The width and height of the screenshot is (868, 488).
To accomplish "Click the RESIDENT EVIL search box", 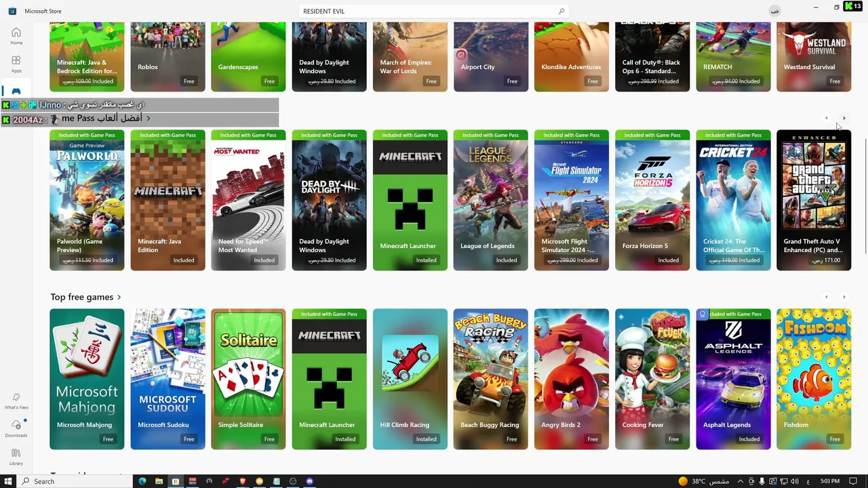I will click(x=433, y=12).
